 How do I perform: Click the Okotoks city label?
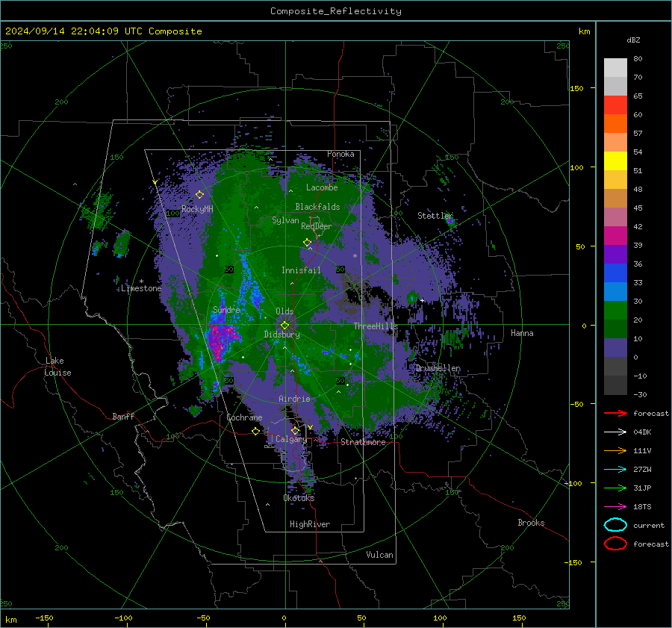(x=299, y=498)
